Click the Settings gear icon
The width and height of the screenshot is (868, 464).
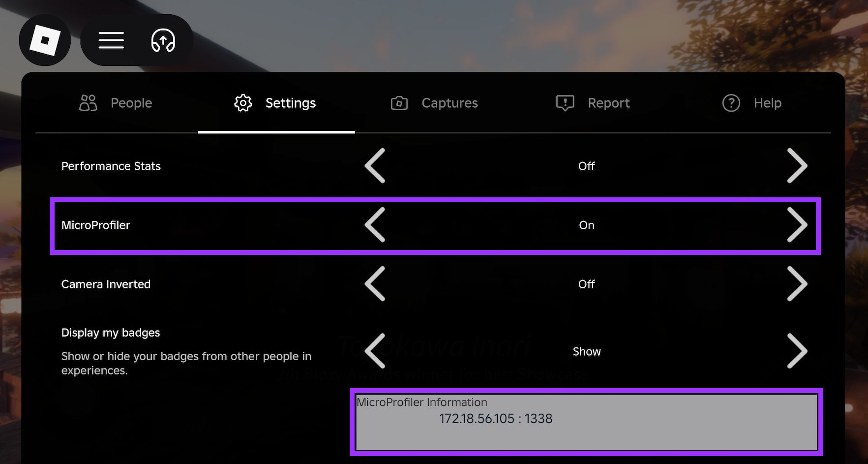(243, 103)
